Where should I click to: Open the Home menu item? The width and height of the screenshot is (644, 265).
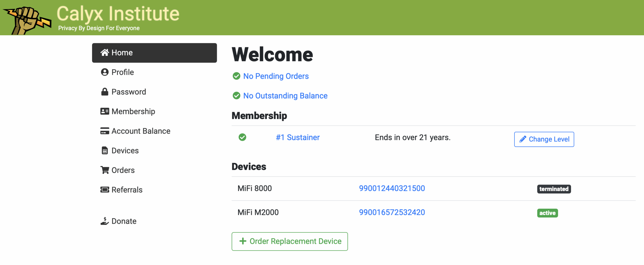(154, 53)
